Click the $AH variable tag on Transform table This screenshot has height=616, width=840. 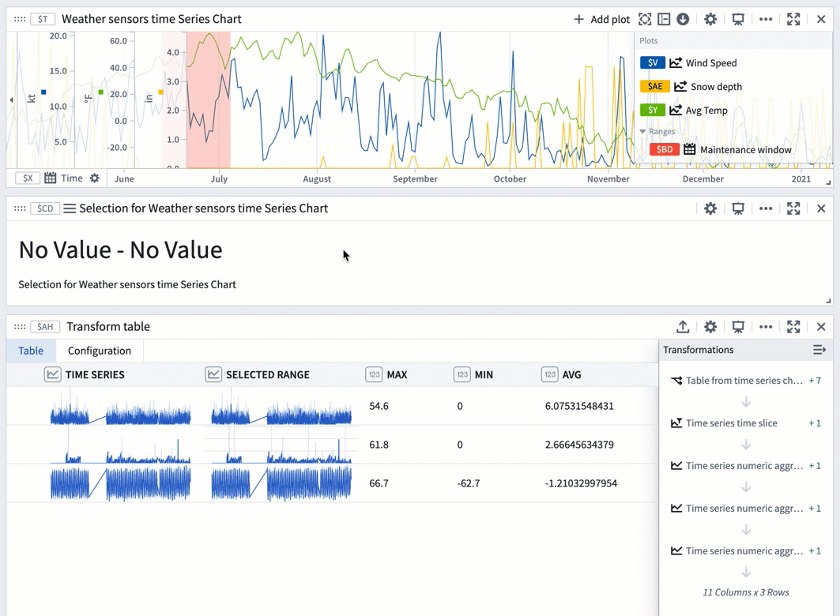pos(45,327)
